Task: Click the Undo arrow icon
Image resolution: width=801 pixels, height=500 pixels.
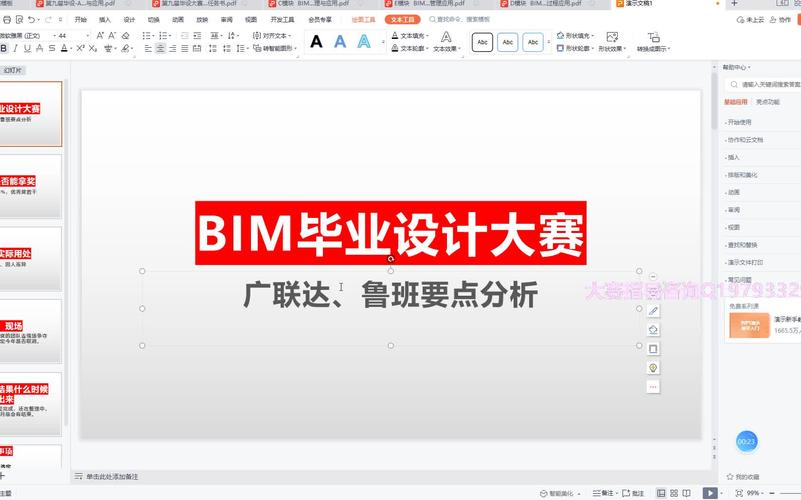Action: (32, 20)
